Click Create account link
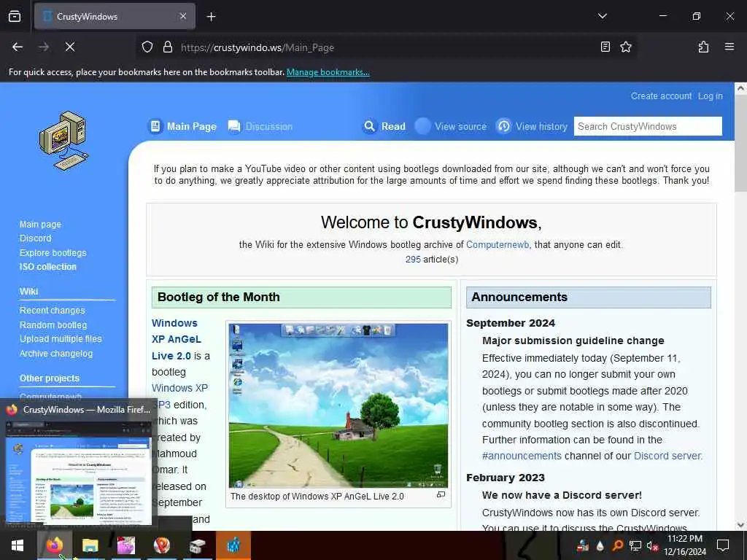747x560 pixels. pos(661,96)
